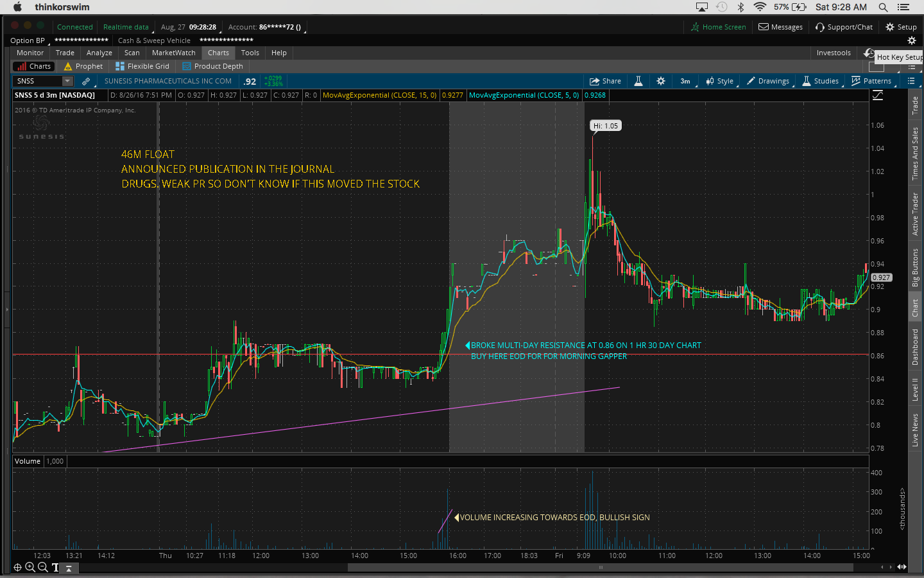Open the Trade side panel tab
Image resolution: width=924 pixels, height=578 pixels.
(916, 105)
